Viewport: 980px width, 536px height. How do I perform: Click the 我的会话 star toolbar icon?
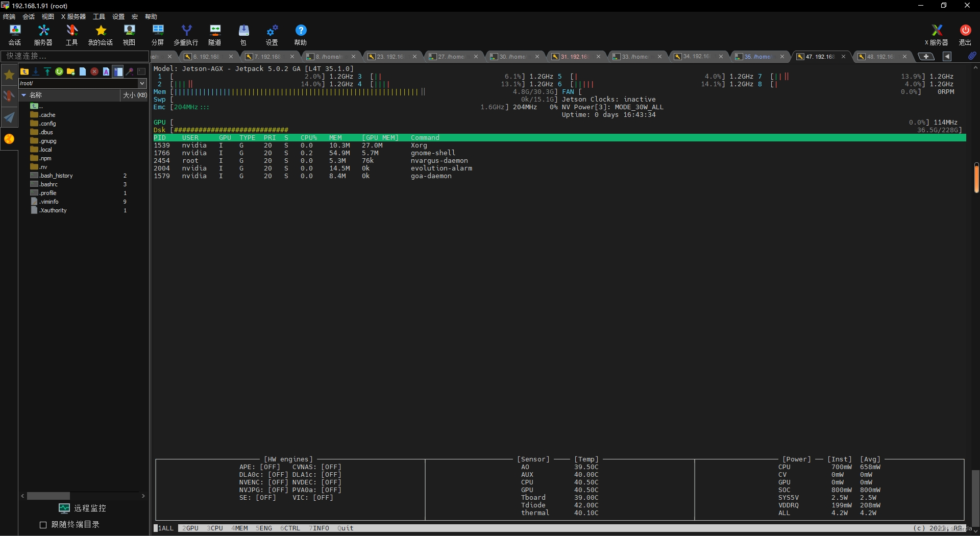101,35
